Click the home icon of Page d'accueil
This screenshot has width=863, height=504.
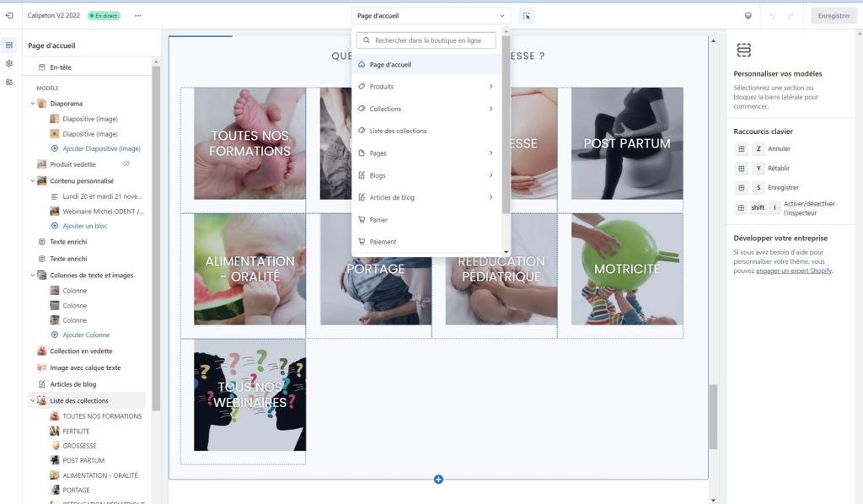[362, 64]
